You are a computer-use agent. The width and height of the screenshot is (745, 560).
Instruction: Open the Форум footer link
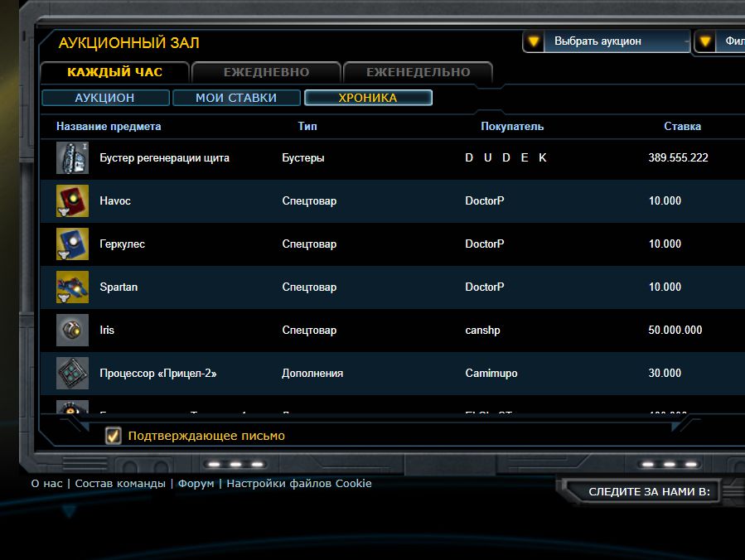click(x=196, y=484)
